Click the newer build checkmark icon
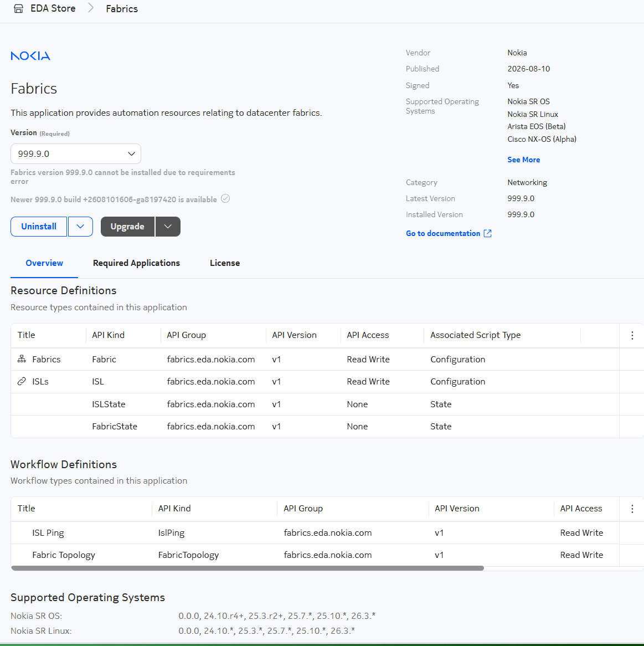 (x=225, y=198)
